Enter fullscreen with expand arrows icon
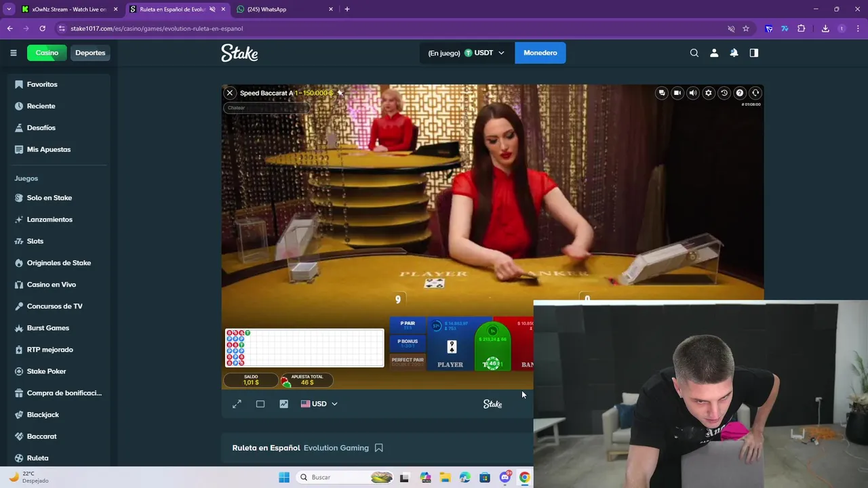868x488 pixels. point(237,404)
